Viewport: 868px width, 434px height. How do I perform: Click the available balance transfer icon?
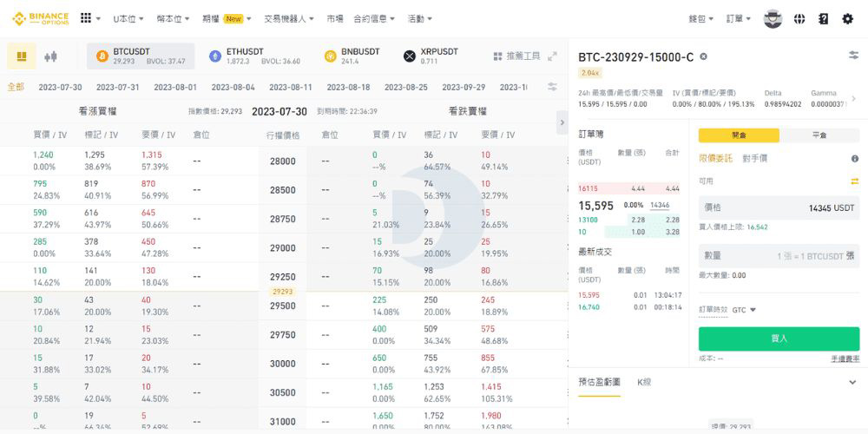tap(855, 181)
